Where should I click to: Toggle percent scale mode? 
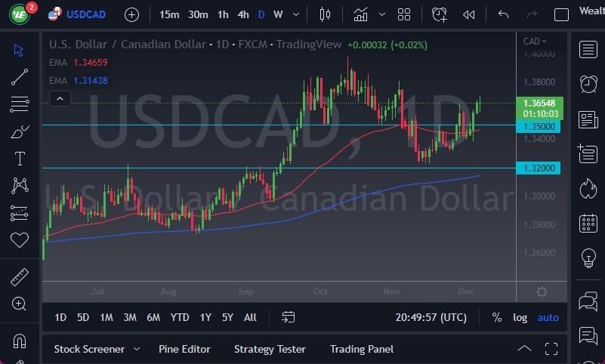[x=496, y=317]
